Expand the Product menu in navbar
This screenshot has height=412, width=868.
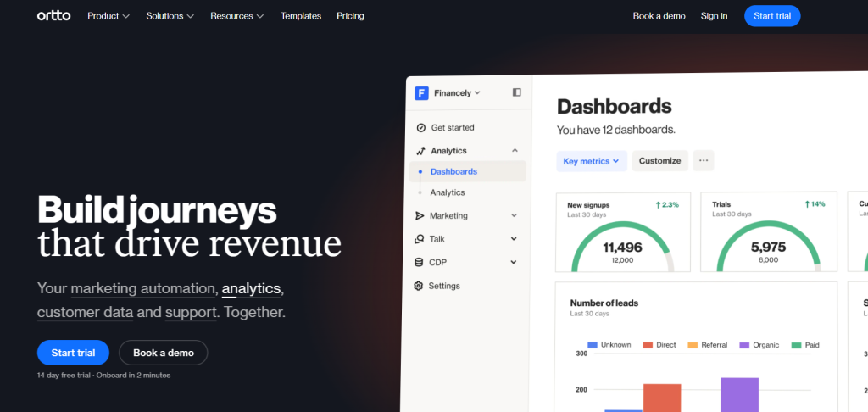108,16
